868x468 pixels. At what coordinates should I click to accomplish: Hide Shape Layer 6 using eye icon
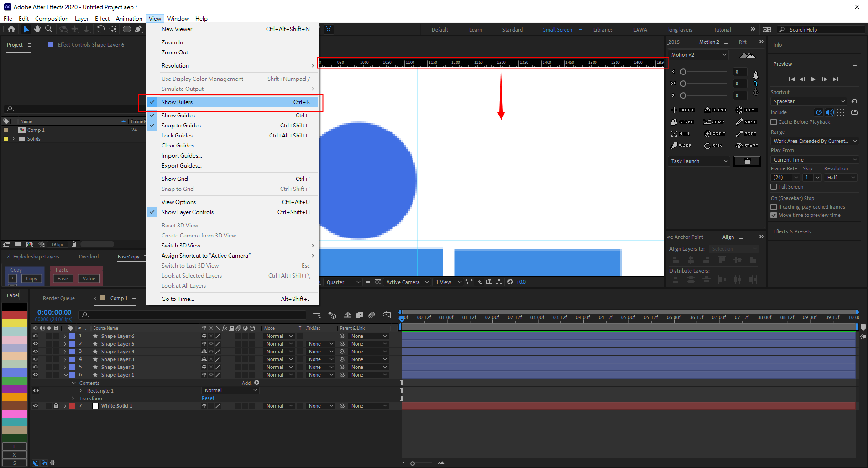point(36,336)
